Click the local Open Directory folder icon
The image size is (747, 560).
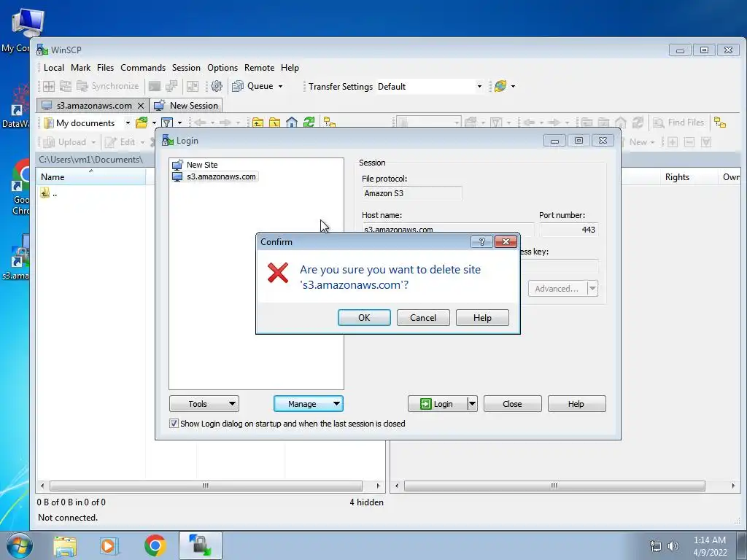142,122
